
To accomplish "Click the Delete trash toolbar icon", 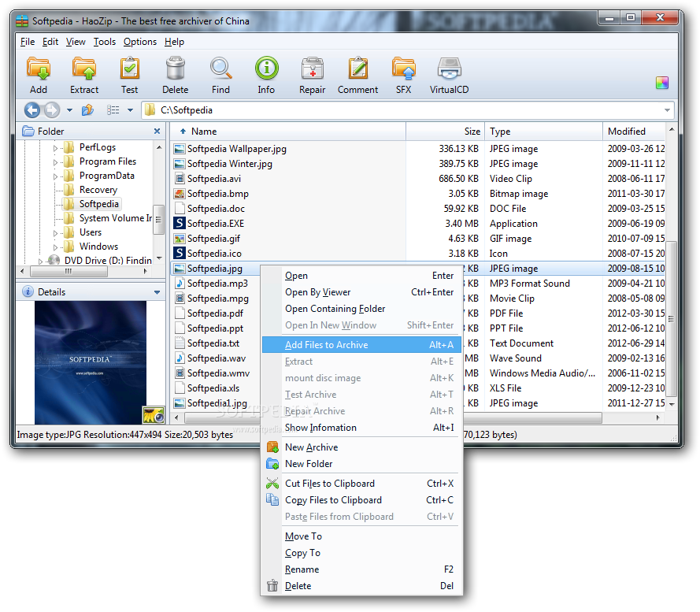I will point(175,69).
